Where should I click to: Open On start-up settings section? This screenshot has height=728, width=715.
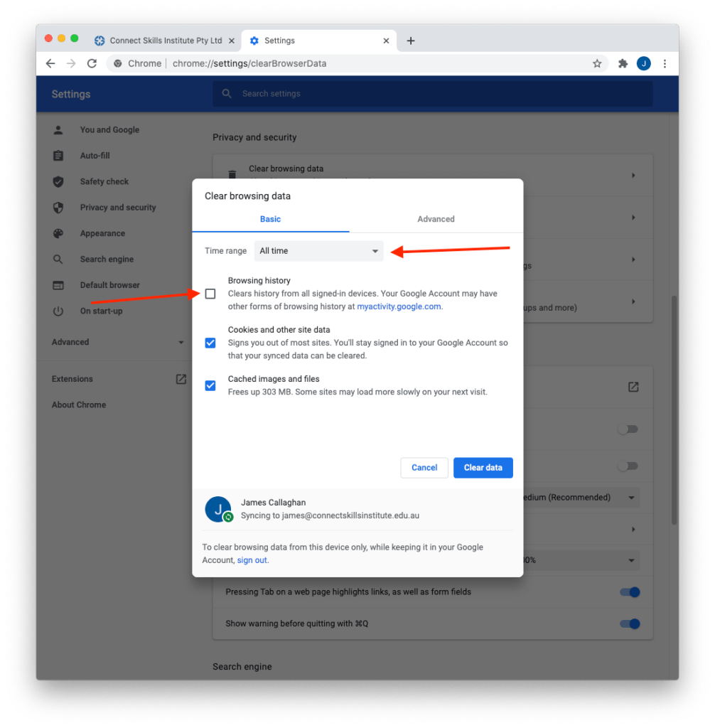click(x=101, y=311)
